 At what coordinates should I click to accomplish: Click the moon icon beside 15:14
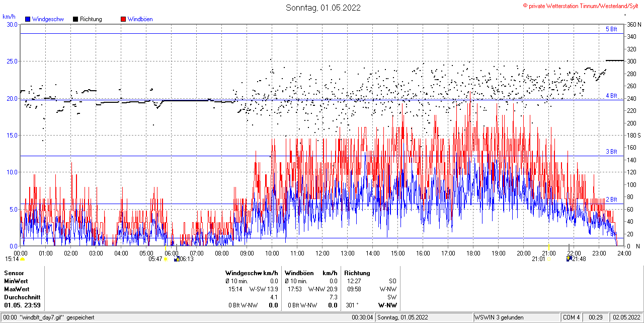[x=23, y=259]
